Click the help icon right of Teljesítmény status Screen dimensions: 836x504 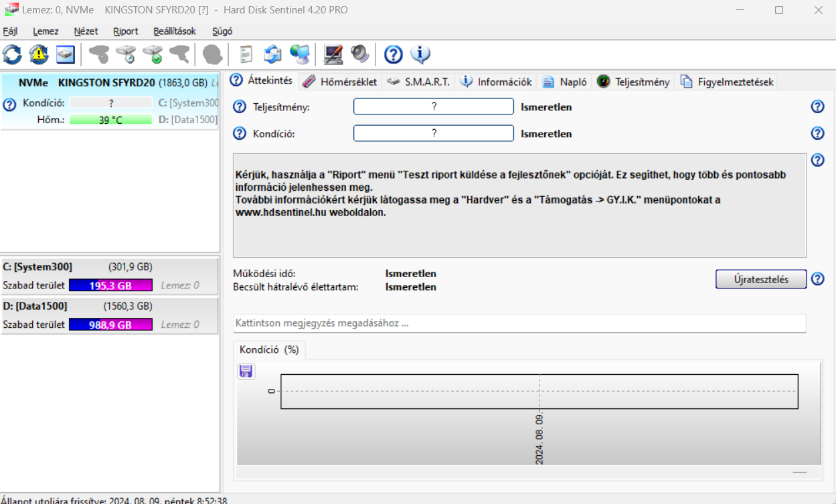817,107
